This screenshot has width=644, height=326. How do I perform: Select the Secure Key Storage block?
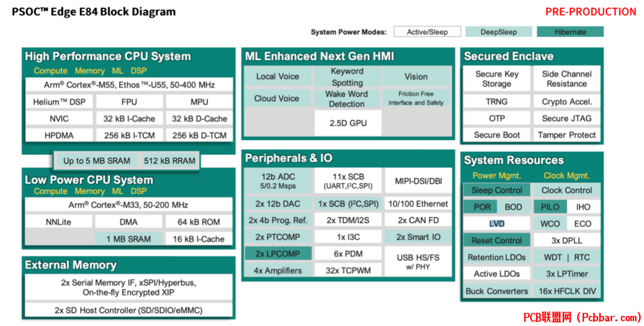coord(497,79)
